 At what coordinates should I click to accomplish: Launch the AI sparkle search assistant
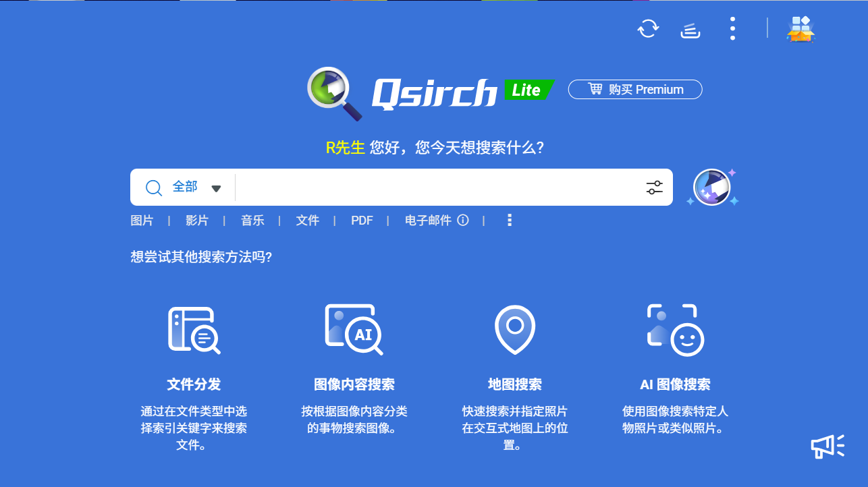tap(712, 187)
